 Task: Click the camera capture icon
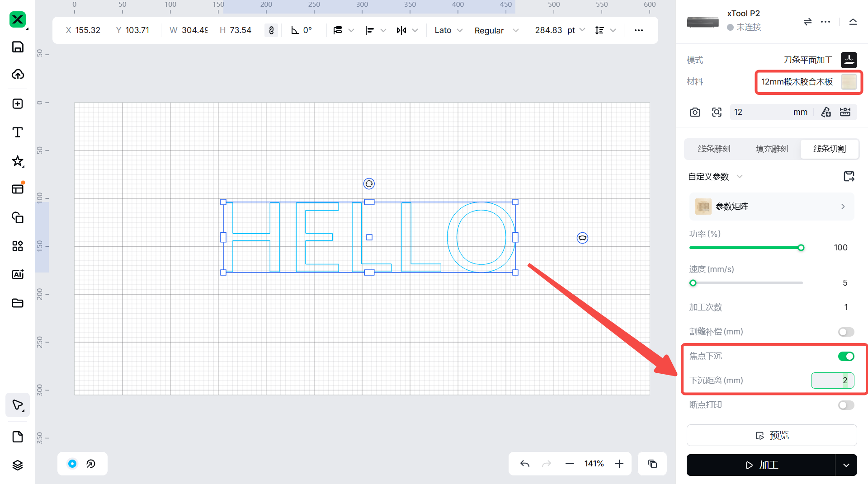tap(695, 112)
